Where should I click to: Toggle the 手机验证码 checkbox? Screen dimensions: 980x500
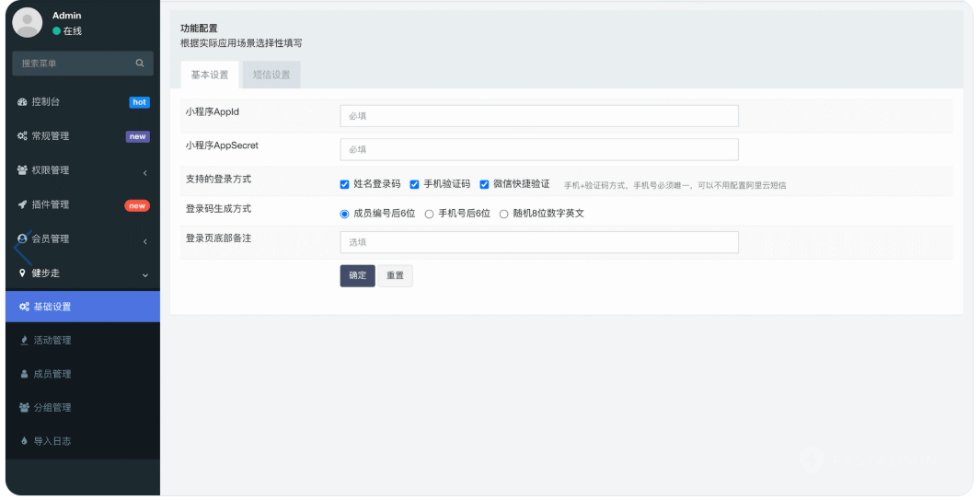[415, 184]
